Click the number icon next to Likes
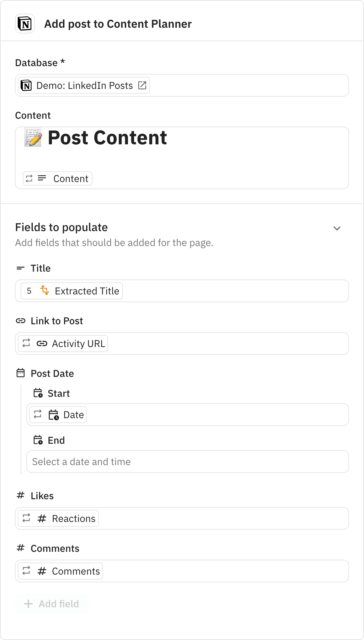 pos(20,495)
